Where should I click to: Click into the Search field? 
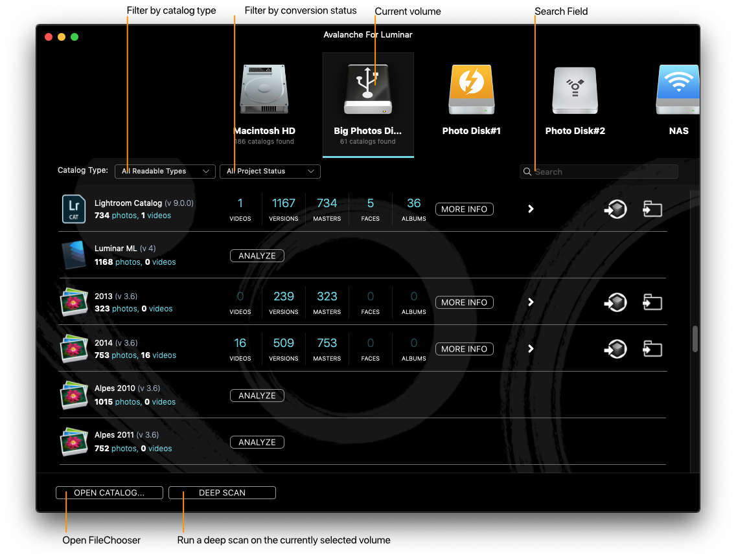click(599, 172)
